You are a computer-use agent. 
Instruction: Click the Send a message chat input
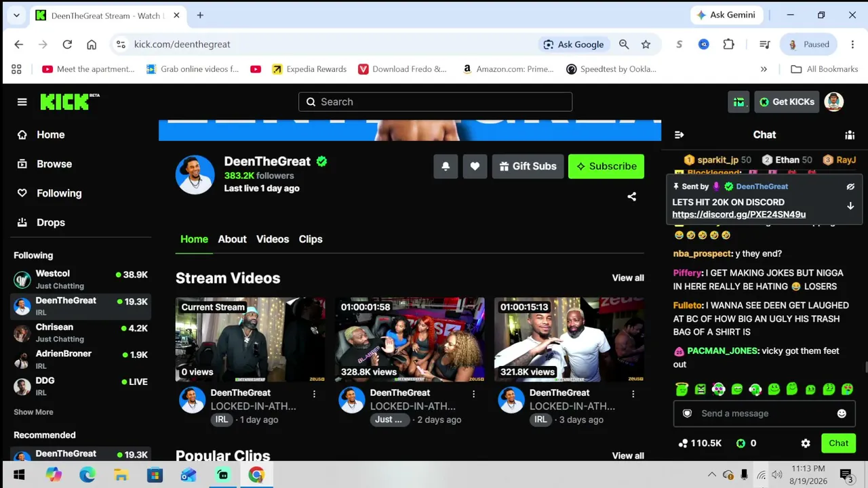[764, 413]
